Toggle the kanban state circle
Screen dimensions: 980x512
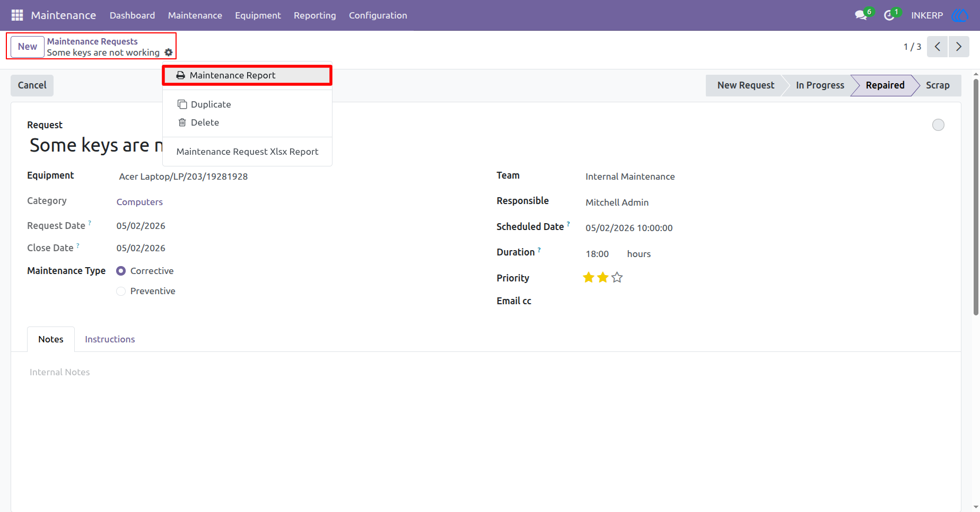[938, 125]
